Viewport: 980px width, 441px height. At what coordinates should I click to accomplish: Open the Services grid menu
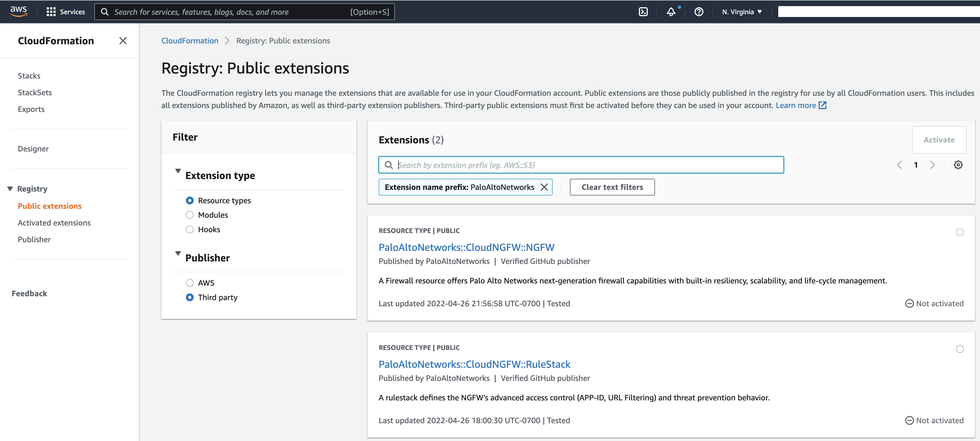(65, 12)
